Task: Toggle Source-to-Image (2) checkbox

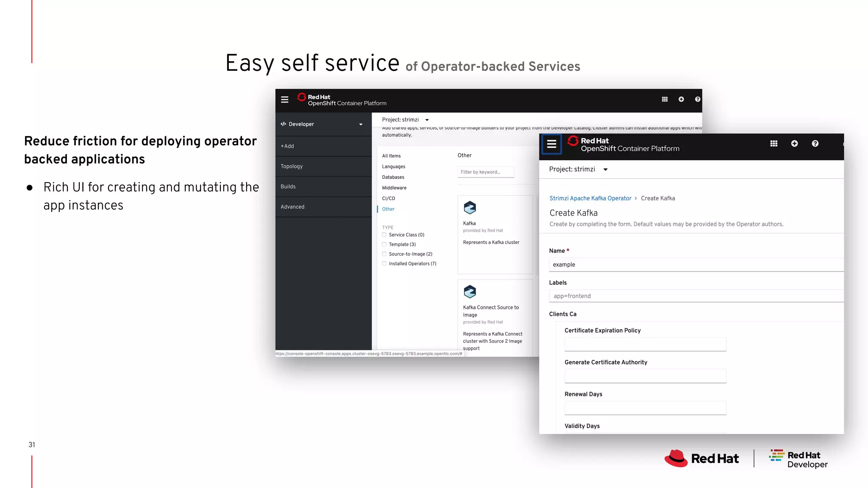Action: coord(384,254)
